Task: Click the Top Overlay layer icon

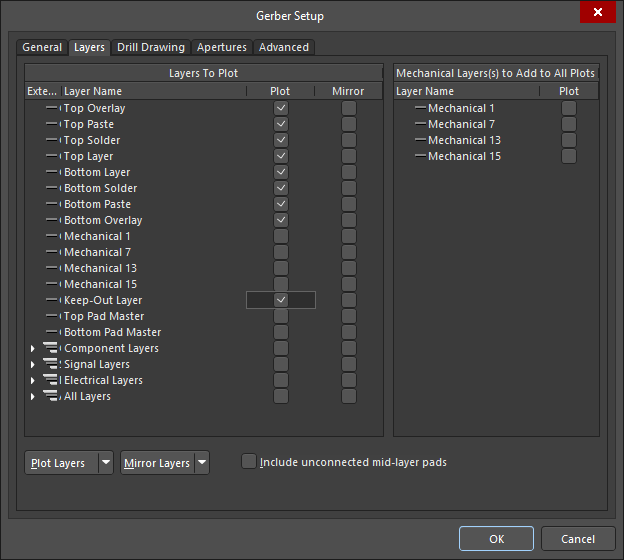Action: [52, 108]
